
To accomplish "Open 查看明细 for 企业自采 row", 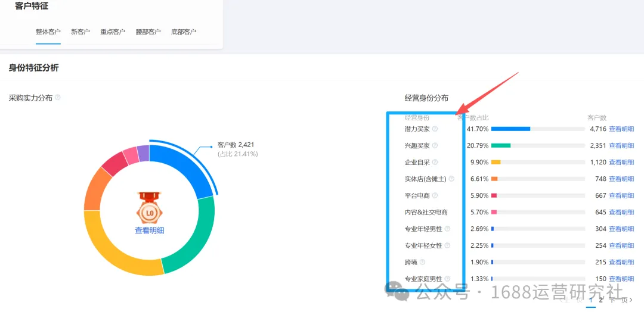I will coord(621,162).
